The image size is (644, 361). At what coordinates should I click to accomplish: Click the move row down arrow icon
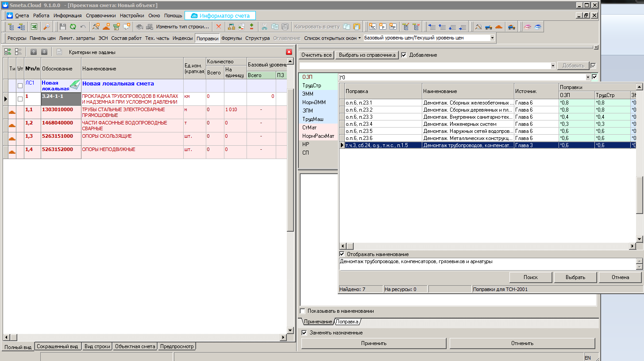pyautogui.click(x=44, y=52)
